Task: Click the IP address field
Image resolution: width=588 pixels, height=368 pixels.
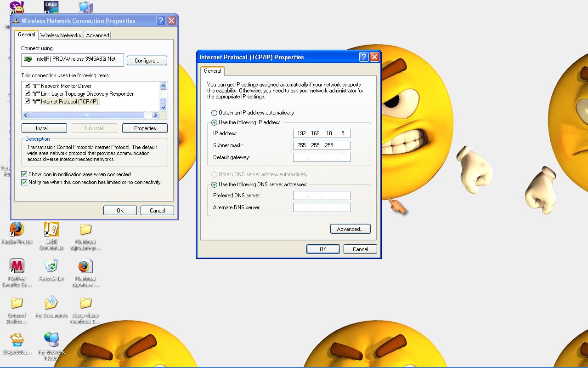Action: pos(322,133)
